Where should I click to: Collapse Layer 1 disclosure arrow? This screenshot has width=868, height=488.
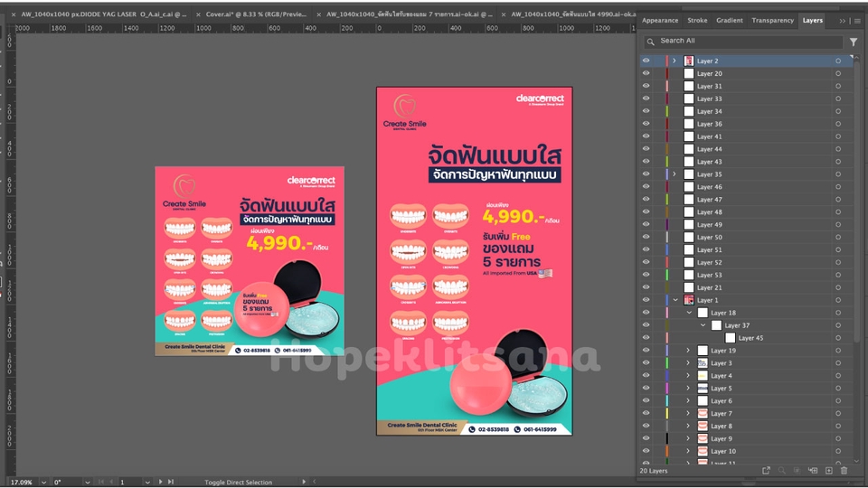[675, 300]
